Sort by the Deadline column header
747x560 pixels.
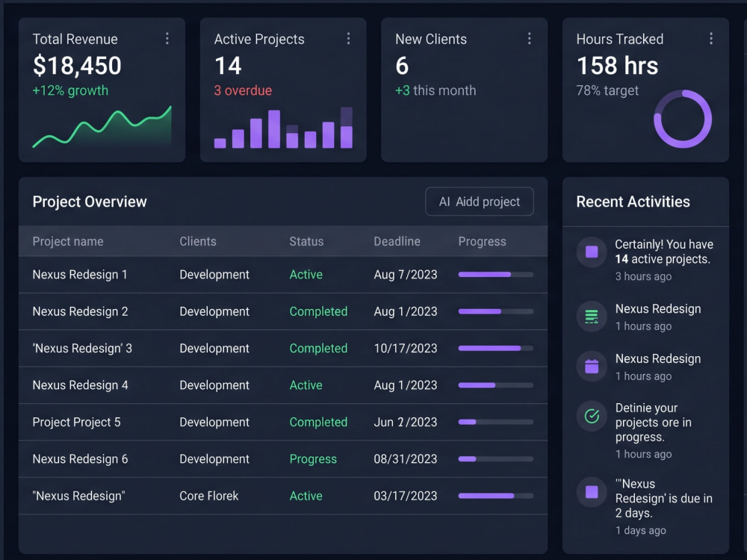click(397, 241)
